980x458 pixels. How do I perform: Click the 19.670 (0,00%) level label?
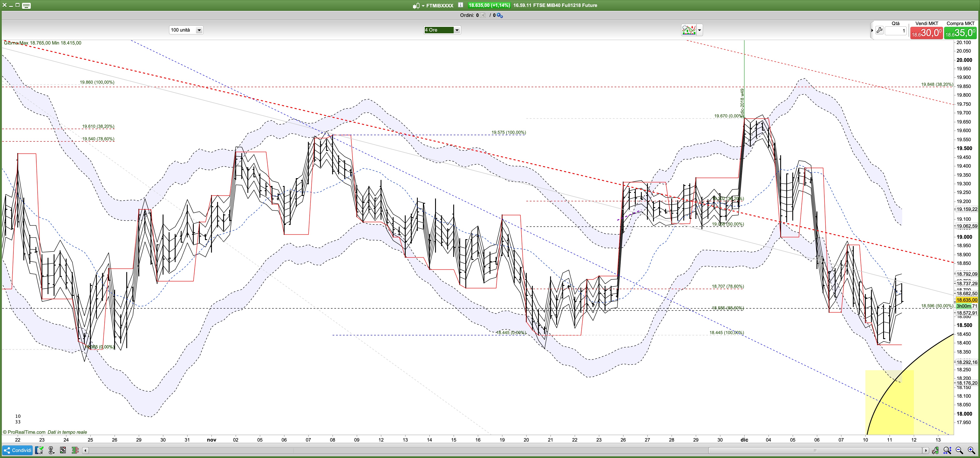(728, 116)
